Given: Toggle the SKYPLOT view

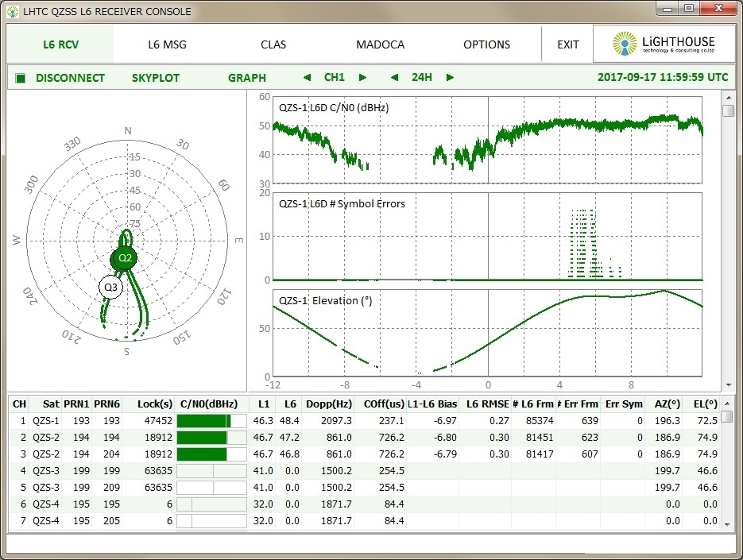Looking at the screenshot, I should tap(156, 78).
